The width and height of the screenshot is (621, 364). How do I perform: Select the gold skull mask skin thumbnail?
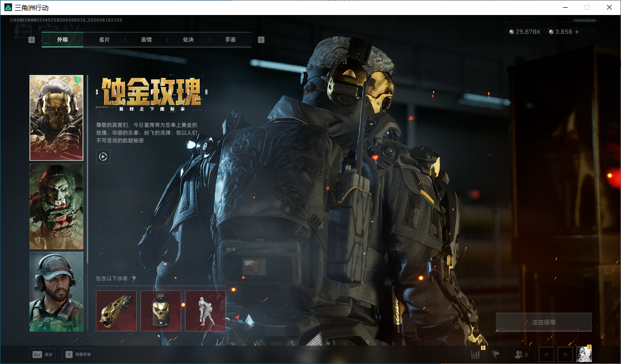(x=56, y=118)
